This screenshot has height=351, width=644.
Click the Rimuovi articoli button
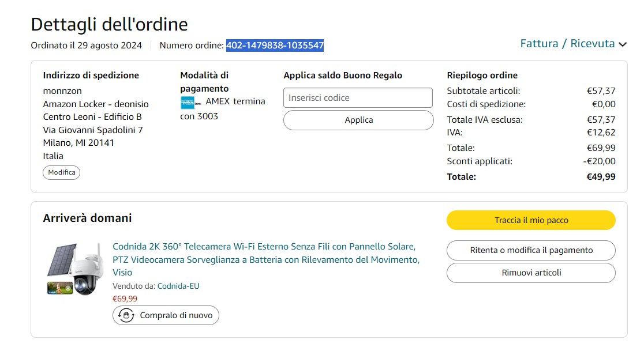(x=531, y=273)
